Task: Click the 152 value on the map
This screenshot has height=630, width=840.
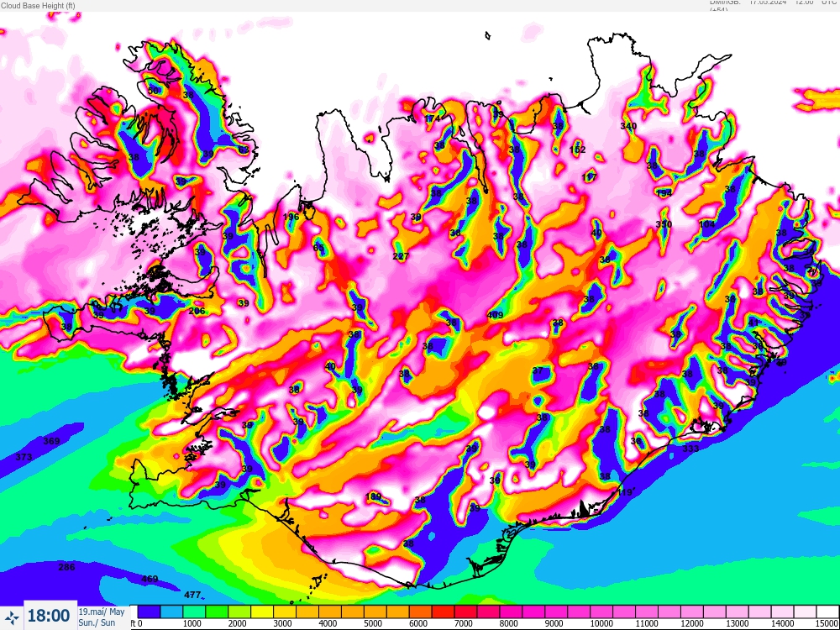Action: coord(578,150)
